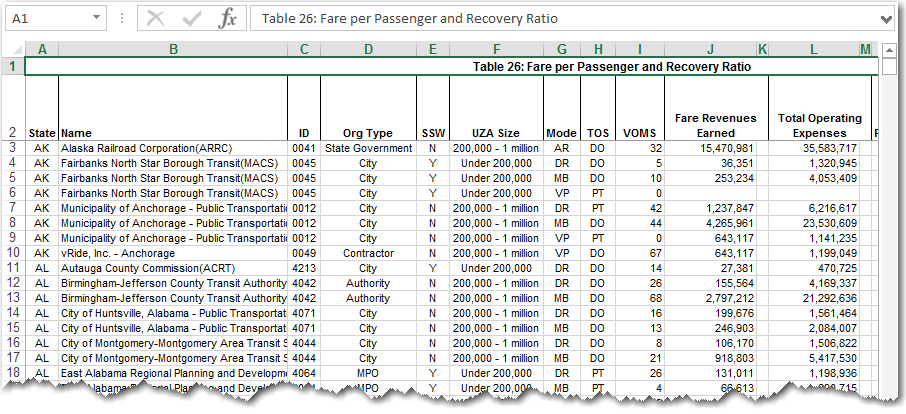This screenshot has height=414, width=906.
Task: Select row 10 header
Action: pyautogui.click(x=13, y=253)
